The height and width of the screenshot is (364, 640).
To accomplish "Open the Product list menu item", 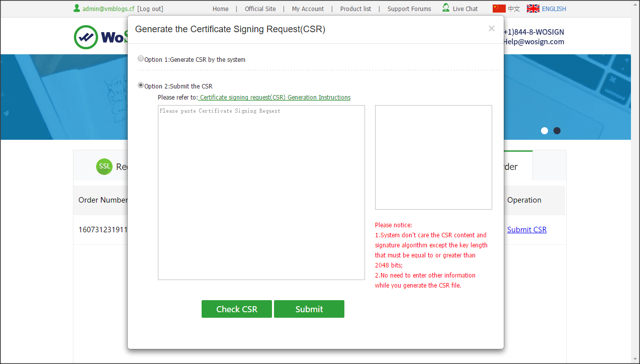I will (x=355, y=9).
